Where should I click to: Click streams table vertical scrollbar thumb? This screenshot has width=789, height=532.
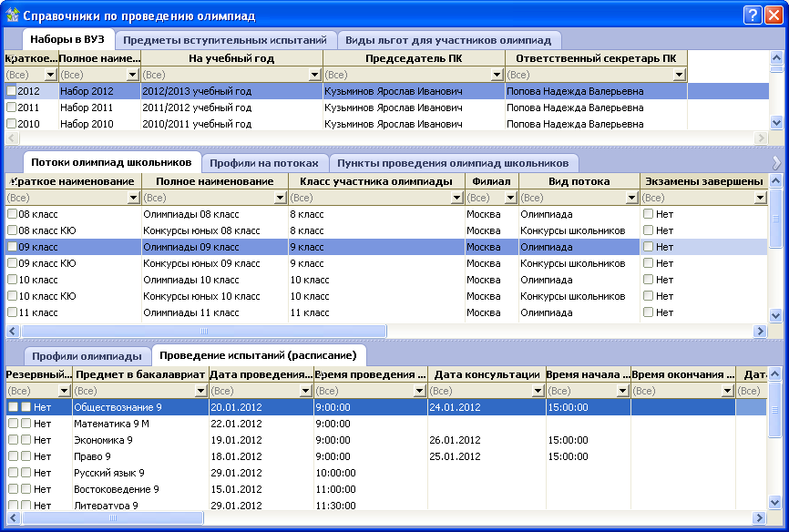(x=775, y=218)
